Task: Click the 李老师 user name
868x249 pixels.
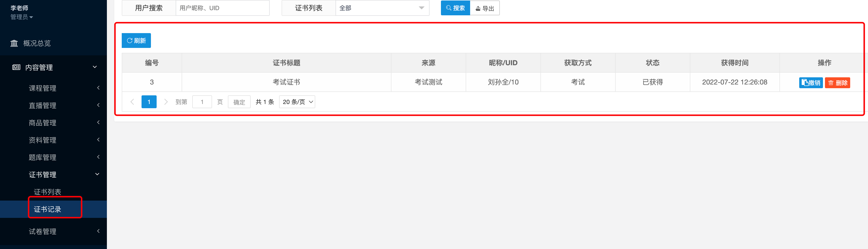Action: click(19, 8)
